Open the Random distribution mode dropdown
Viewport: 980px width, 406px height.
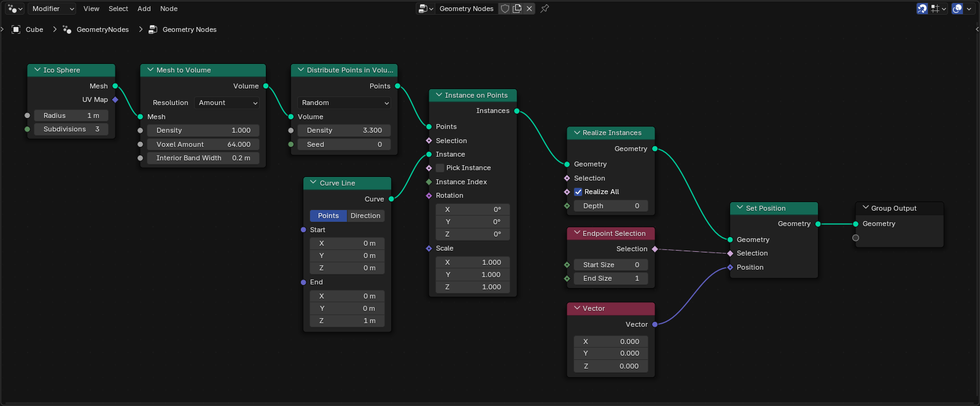click(344, 103)
